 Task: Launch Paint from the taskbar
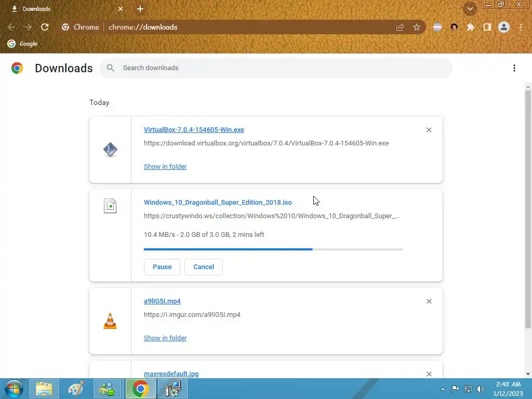76,389
